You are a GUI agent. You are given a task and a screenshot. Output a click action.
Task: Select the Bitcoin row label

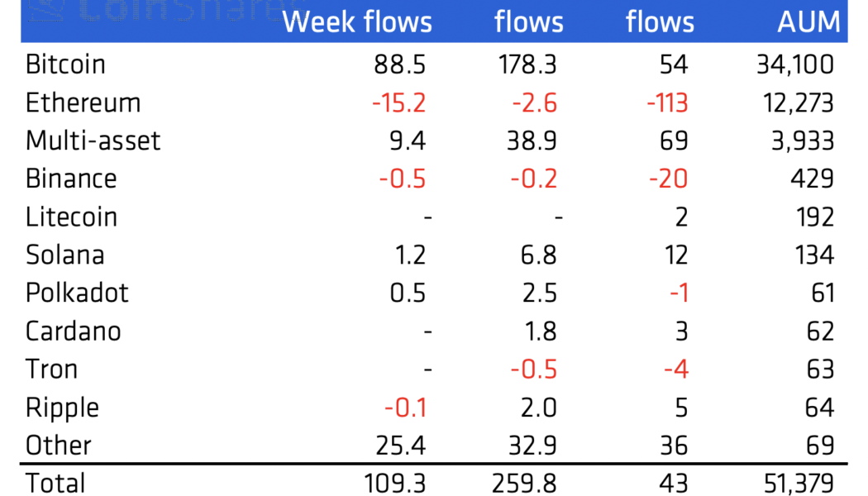point(65,64)
